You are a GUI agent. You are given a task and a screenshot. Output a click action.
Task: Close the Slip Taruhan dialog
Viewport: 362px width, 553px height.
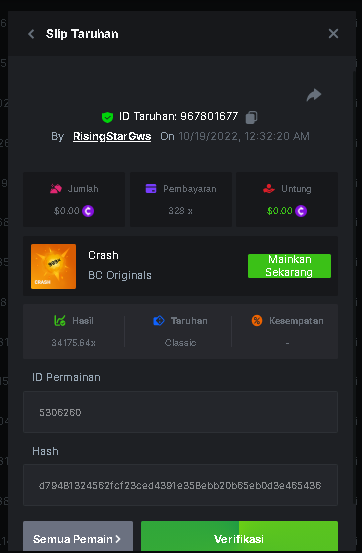pos(333,34)
